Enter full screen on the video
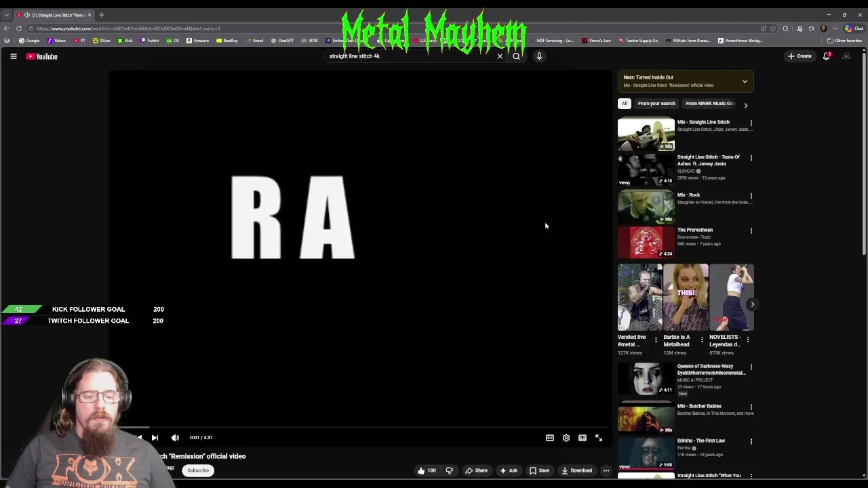Screen dimensions: 868x488 pos(599,438)
